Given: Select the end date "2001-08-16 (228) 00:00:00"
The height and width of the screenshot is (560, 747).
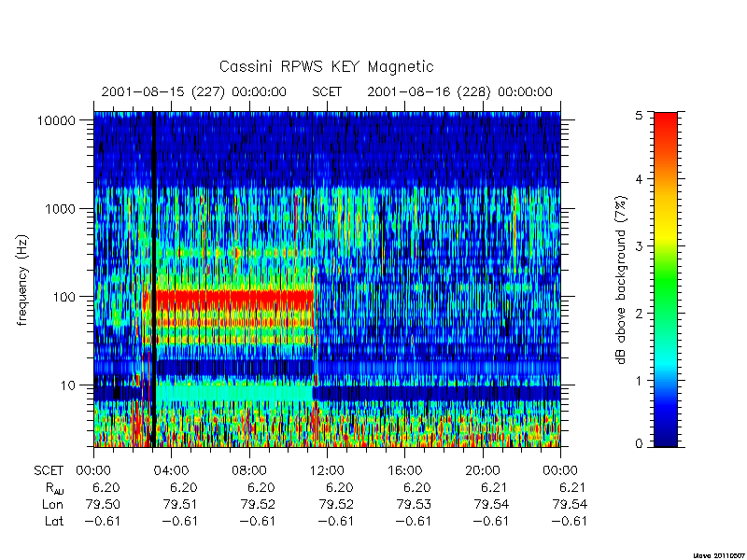Looking at the screenshot, I should (459, 91).
